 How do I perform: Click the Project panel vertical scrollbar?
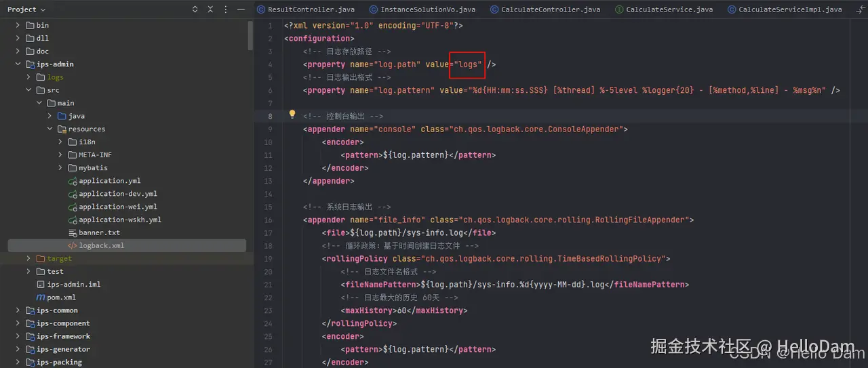(x=250, y=34)
